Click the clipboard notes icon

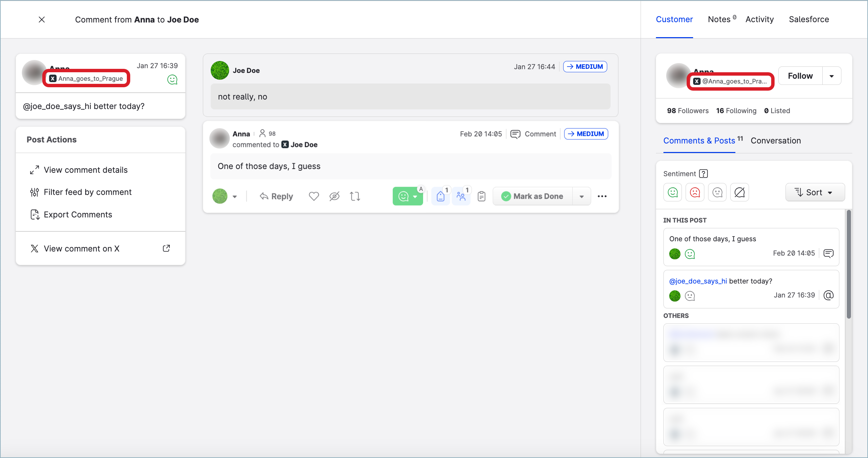click(481, 196)
